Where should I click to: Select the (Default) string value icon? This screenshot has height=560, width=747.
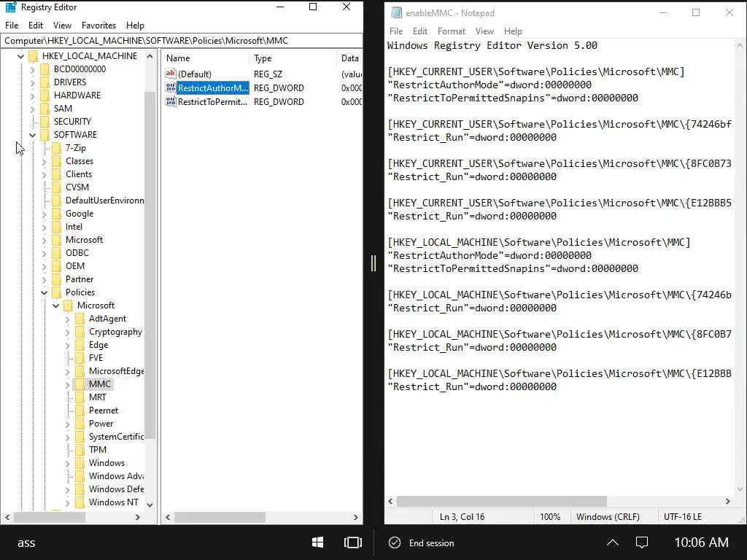(x=171, y=74)
